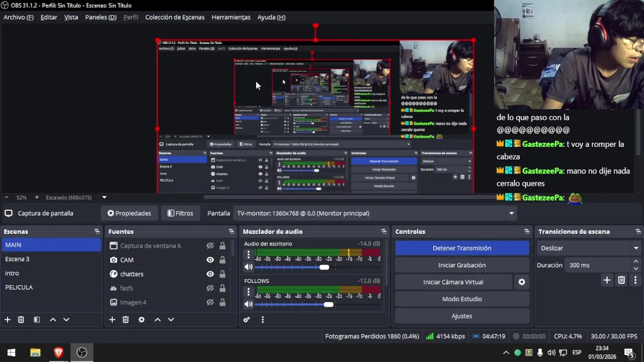Select the intro scene
The image size is (644, 362).
pyautogui.click(x=51, y=274)
